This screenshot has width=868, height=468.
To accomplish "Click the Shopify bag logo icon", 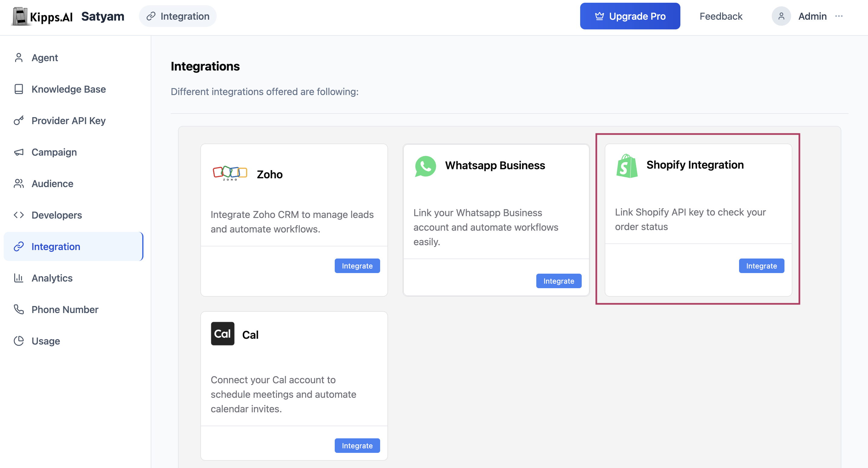I will click(627, 166).
